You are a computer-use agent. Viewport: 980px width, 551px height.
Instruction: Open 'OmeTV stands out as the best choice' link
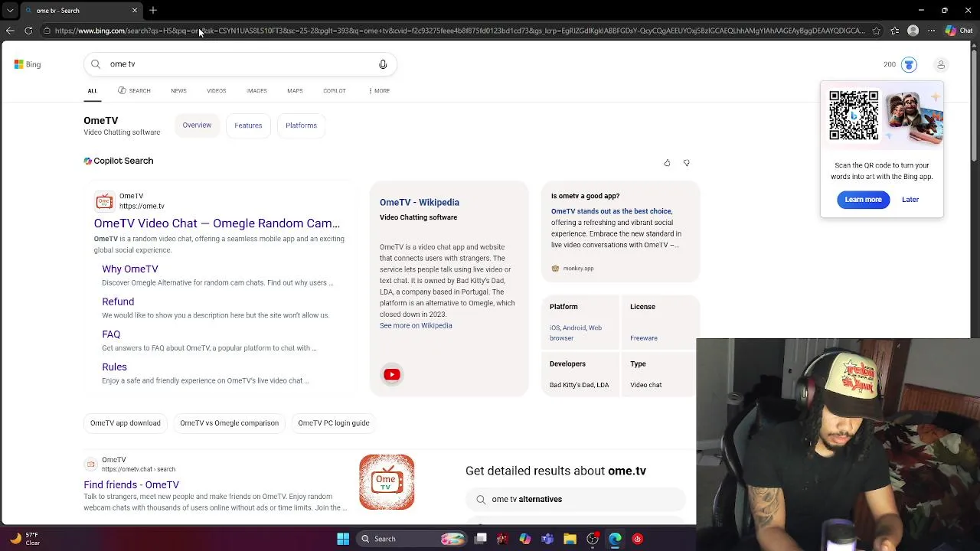tap(612, 211)
